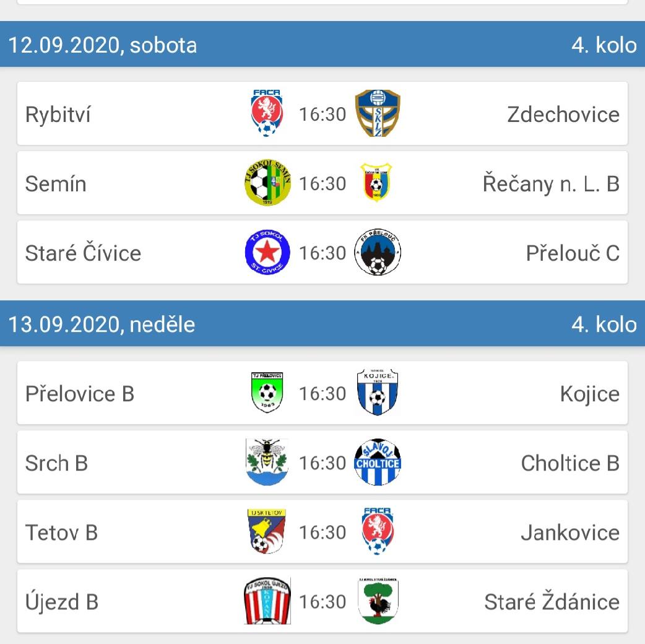Open the Rybitví team name link
The width and height of the screenshot is (645, 644).
(58, 115)
